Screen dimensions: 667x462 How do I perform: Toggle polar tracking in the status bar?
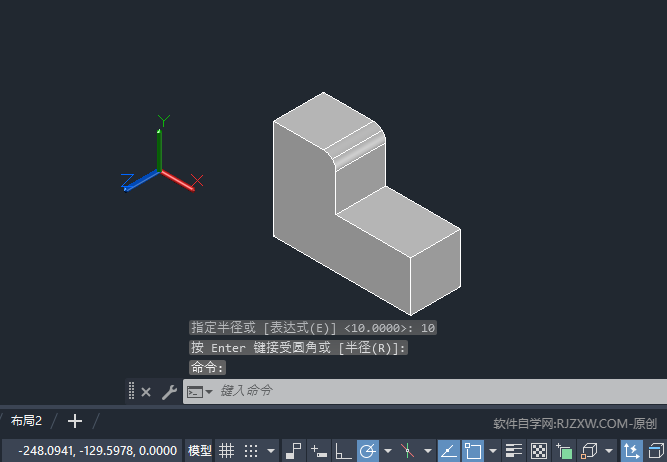coord(368,451)
